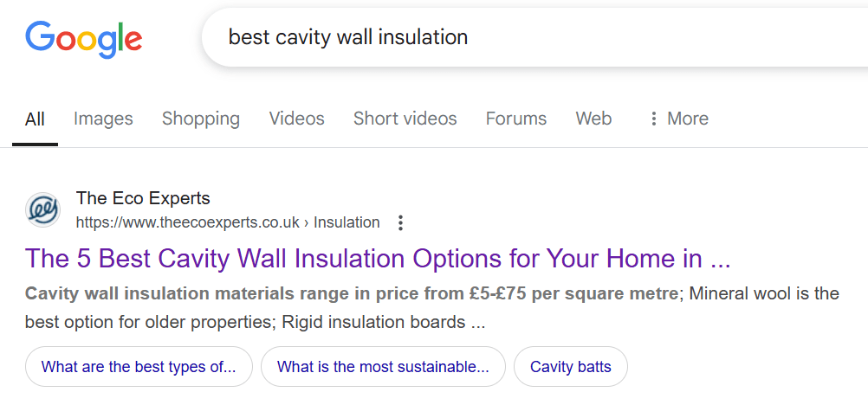868x405 pixels.
Task: Click the Insulation breadcrumb in result URL
Action: pos(347,222)
